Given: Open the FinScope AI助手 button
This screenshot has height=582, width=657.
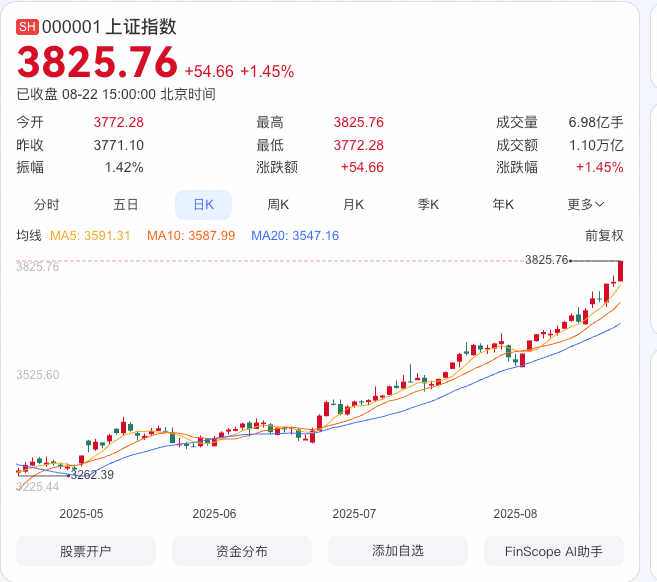Looking at the screenshot, I should point(554,551).
